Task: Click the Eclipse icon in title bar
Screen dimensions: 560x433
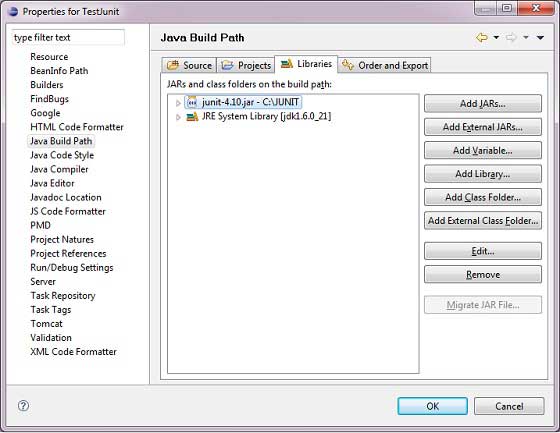Action: 13,11
